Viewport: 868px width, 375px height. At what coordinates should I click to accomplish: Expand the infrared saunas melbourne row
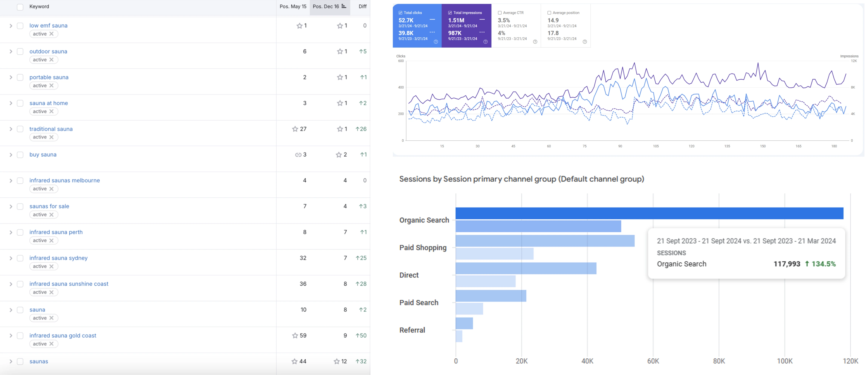tap(11, 181)
